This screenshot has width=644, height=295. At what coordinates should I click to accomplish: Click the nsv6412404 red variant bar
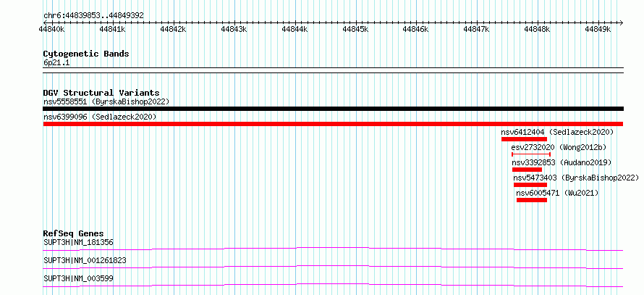point(524,139)
